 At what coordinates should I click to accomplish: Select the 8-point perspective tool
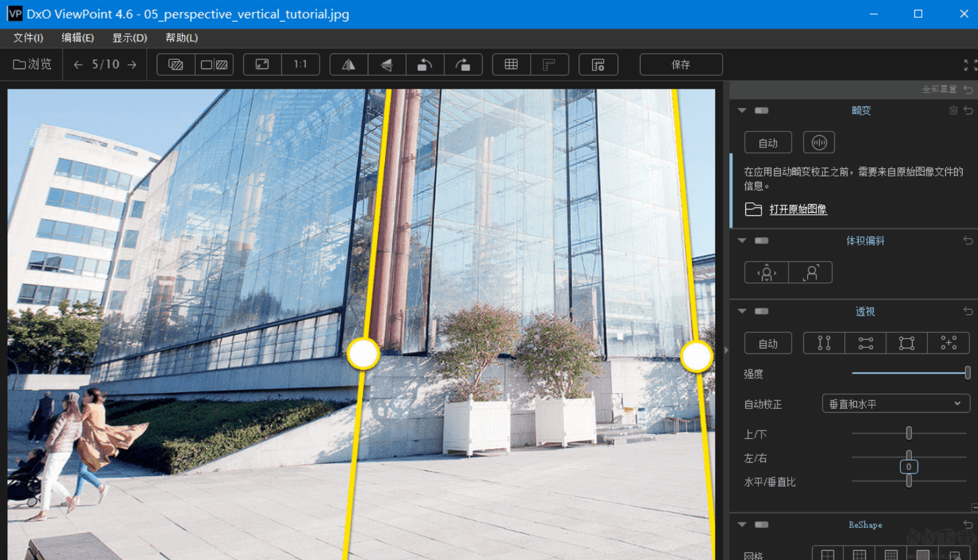pyautogui.click(x=948, y=343)
